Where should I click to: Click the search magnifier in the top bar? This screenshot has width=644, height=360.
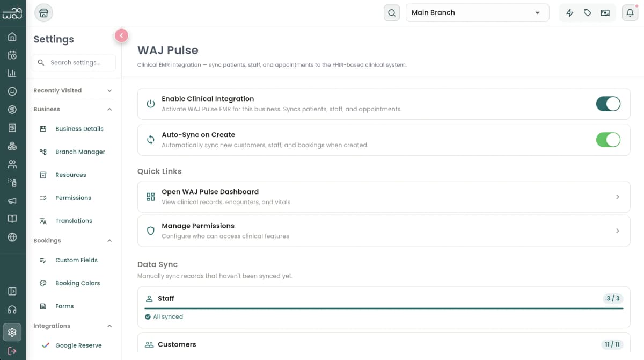point(391,12)
